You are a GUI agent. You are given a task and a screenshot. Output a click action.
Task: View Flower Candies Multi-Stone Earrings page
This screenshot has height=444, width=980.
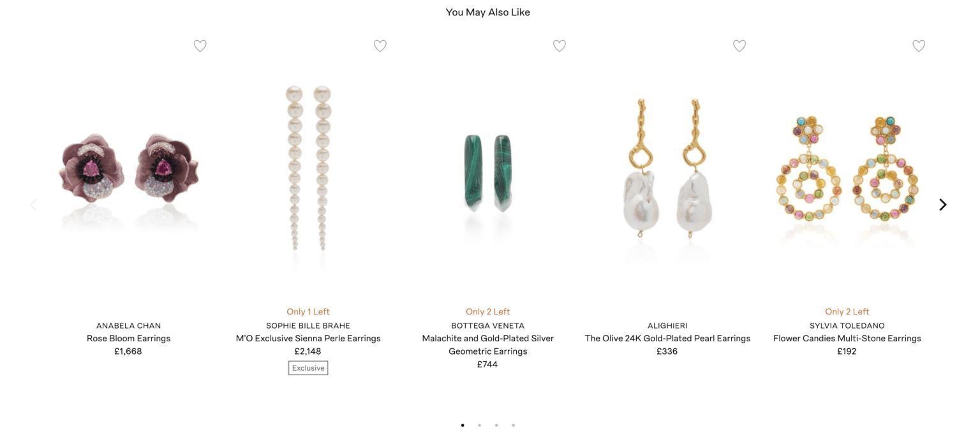click(x=847, y=339)
